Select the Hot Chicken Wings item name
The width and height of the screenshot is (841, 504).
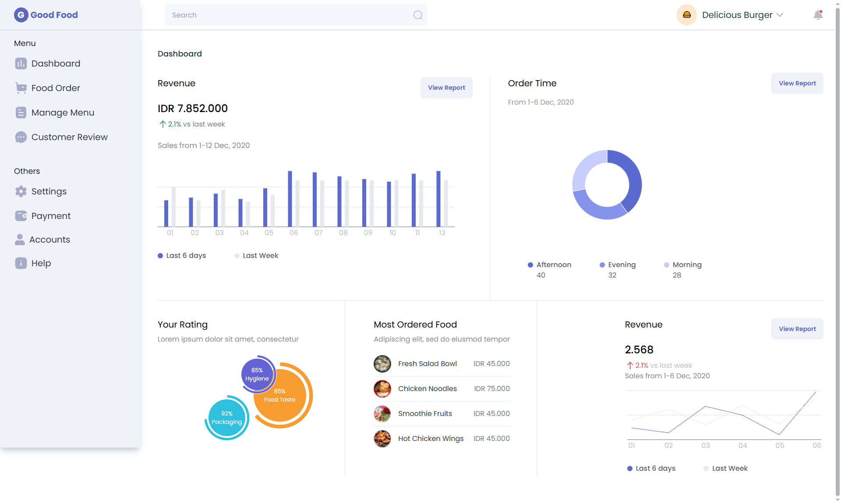pyautogui.click(x=431, y=439)
